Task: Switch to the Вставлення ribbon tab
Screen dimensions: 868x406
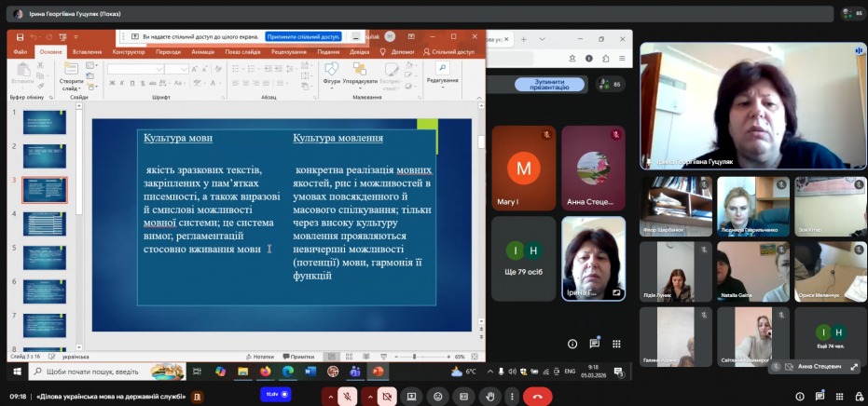Action: coord(88,52)
